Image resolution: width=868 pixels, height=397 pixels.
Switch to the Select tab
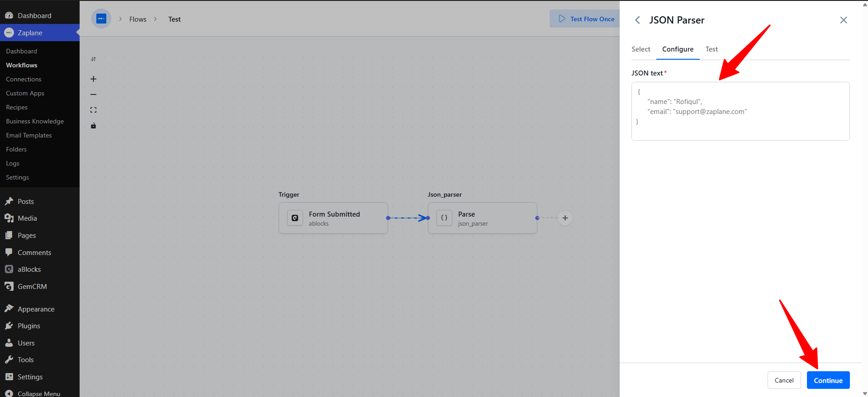tap(641, 49)
